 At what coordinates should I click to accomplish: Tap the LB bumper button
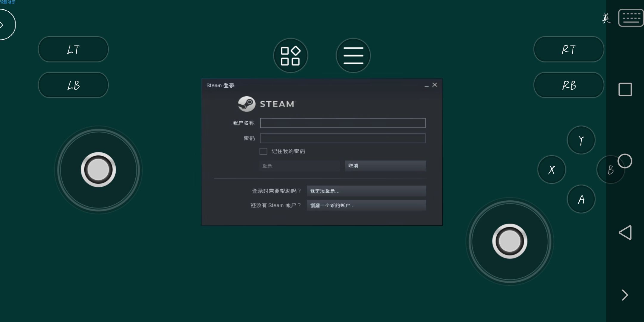click(x=73, y=85)
